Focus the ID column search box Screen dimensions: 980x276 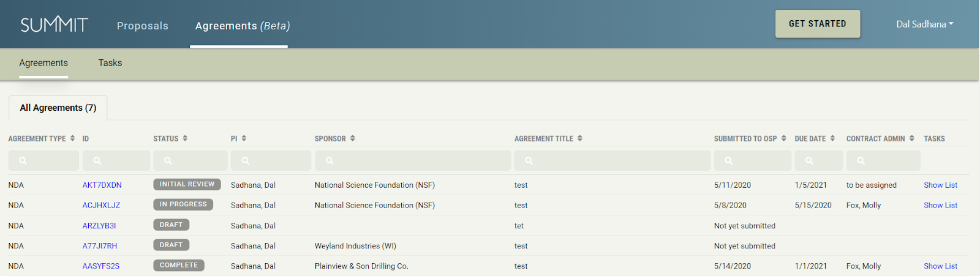pyautogui.click(x=116, y=160)
